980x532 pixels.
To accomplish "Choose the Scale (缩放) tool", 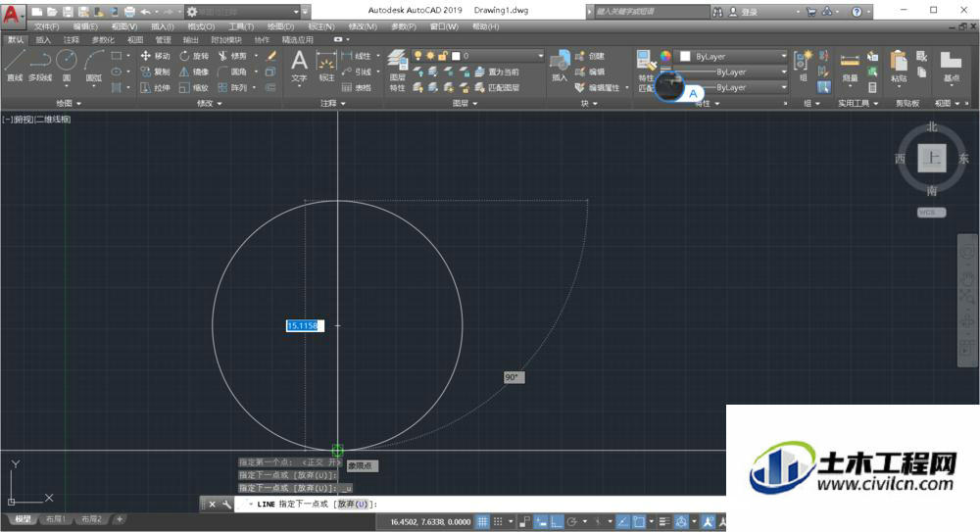I will [194, 88].
